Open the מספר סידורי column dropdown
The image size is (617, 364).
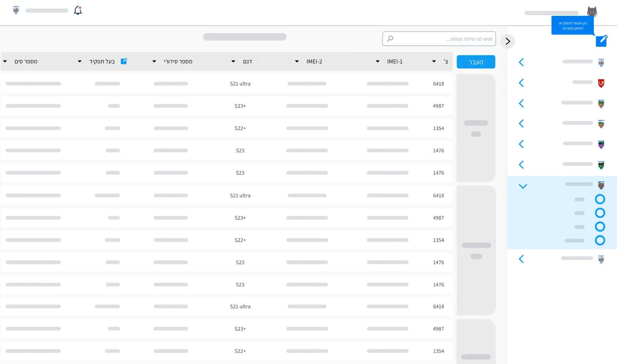pos(154,62)
